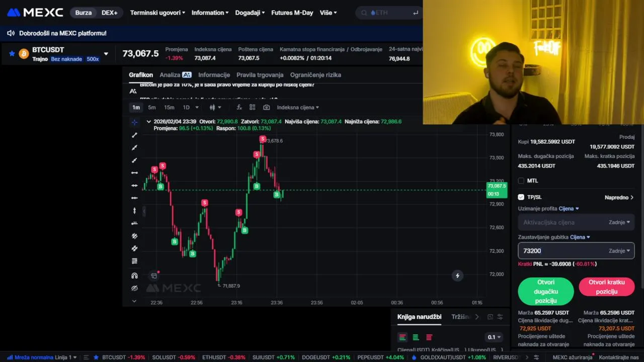644x362 pixels.
Task: Select the parallel channel drawing tool
Action: (134, 236)
